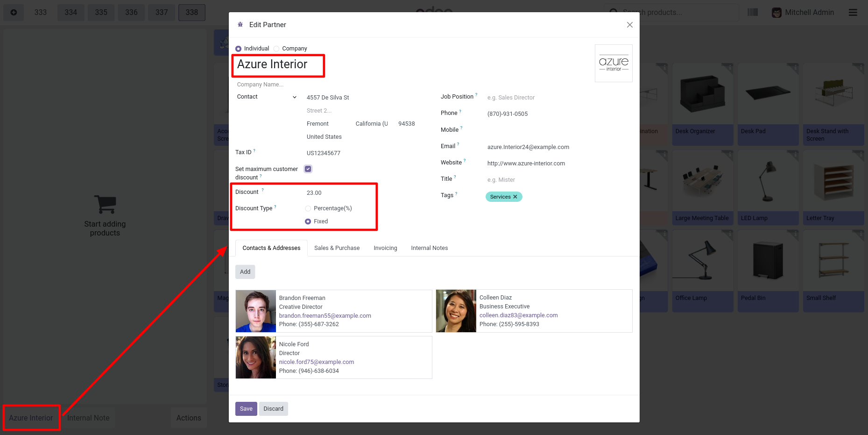Viewport: 868px width, 435px height.
Task: Click nicole.ford75@example.com email link
Action: [x=317, y=362]
